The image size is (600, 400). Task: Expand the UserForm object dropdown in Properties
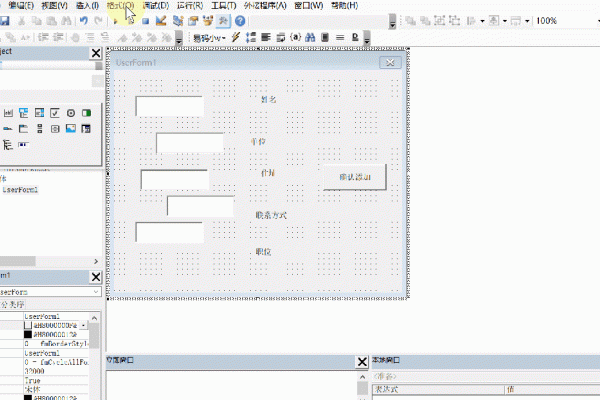[96, 293]
